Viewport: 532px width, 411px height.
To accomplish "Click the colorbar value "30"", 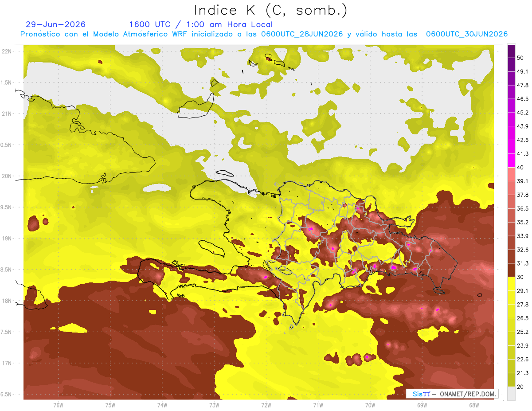I will pyautogui.click(x=521, y=277).
